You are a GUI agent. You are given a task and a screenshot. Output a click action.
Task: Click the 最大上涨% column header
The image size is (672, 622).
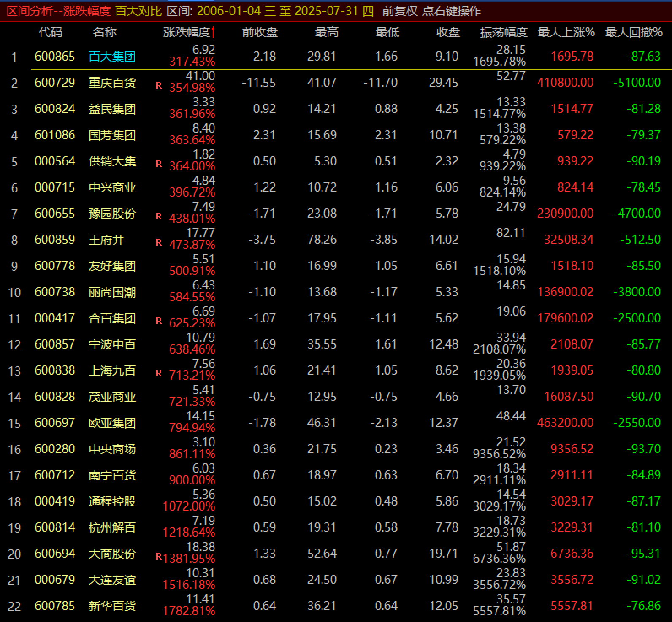566,32
